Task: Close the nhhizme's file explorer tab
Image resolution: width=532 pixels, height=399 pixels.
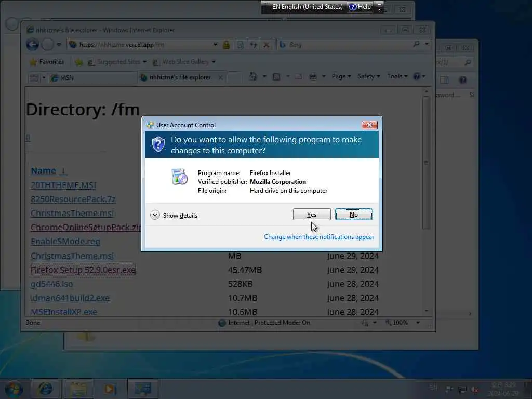Action: pos(220,78)
